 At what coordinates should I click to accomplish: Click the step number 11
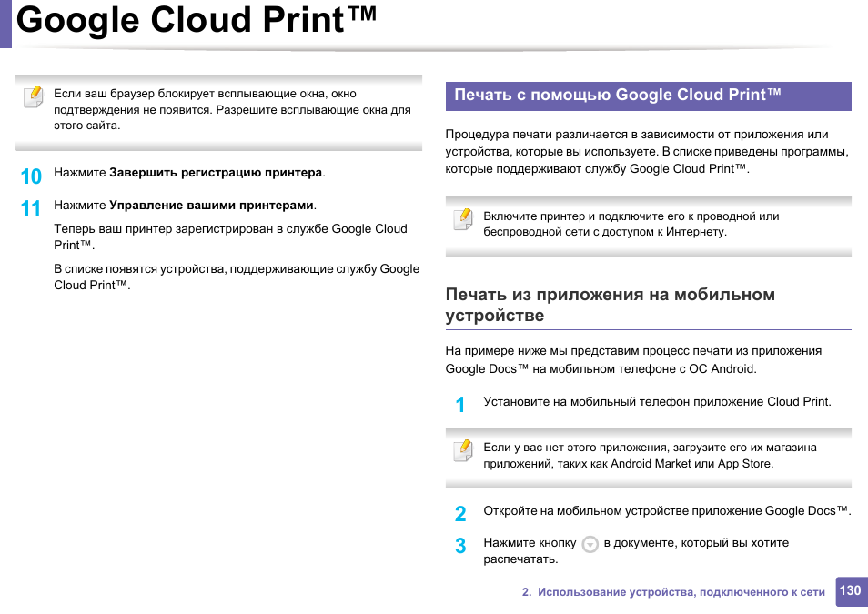(31, 208)
